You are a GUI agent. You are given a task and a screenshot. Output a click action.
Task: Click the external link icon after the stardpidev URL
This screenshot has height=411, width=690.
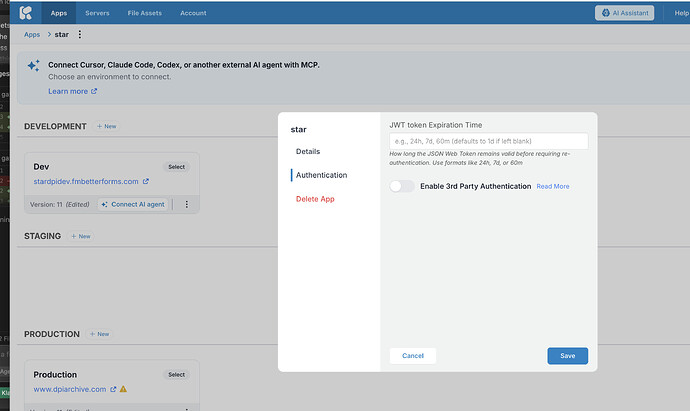pos(146,181)
